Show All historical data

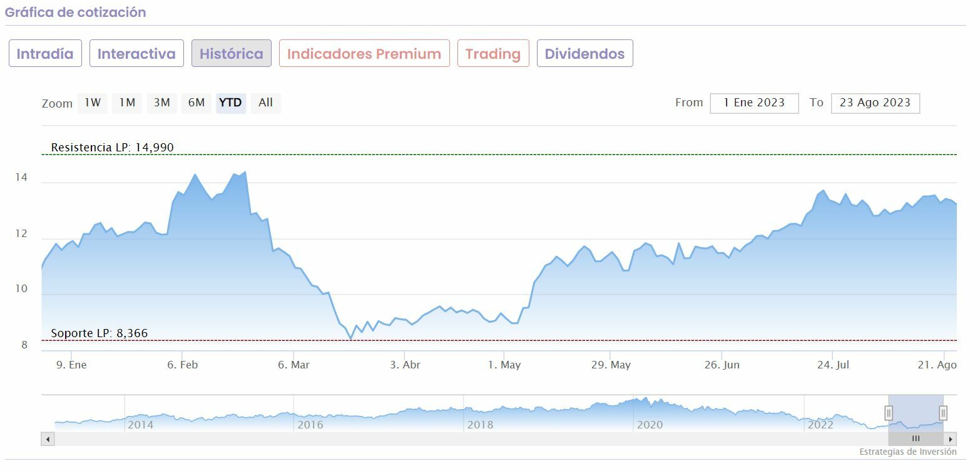[x=266, y=103]
